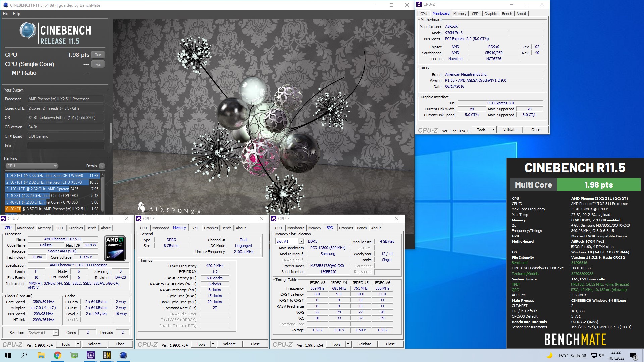This screenshot has height=362, width=644.
Task: Click the muted volume tray icon
Action: (x=602, y=355)
